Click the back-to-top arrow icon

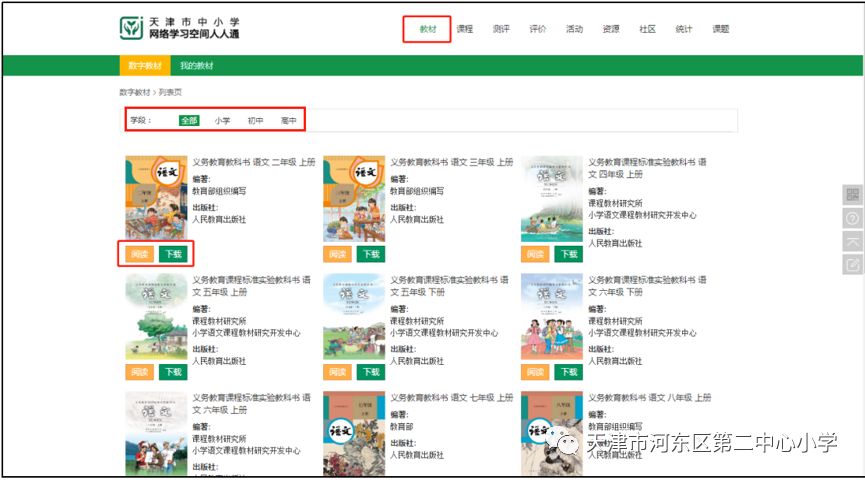pos(852,242)
